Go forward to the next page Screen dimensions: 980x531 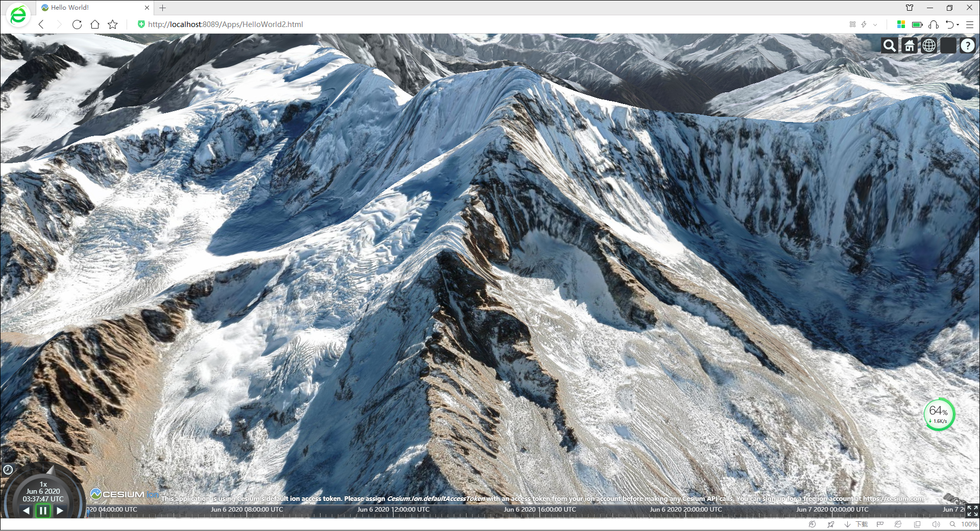(x=59, y=24)
